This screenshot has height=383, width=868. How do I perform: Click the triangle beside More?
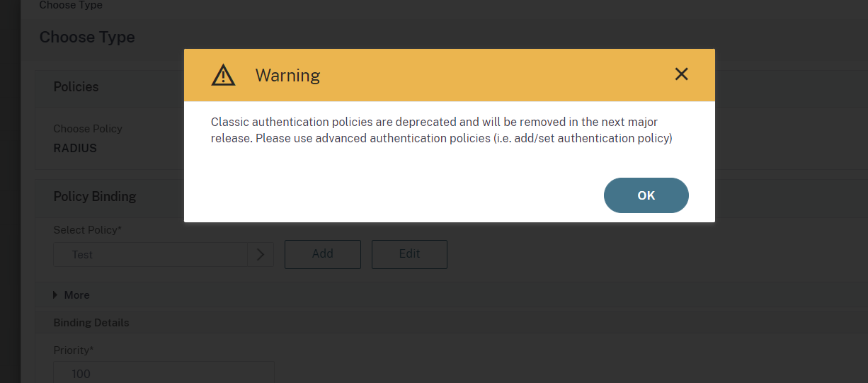point(56,295)
